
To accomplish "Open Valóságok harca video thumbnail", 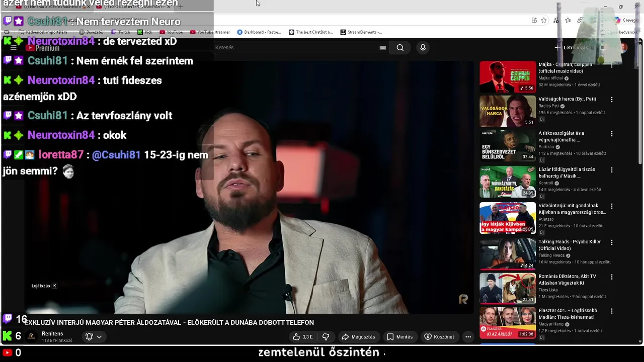I will [x=508, y=111].
